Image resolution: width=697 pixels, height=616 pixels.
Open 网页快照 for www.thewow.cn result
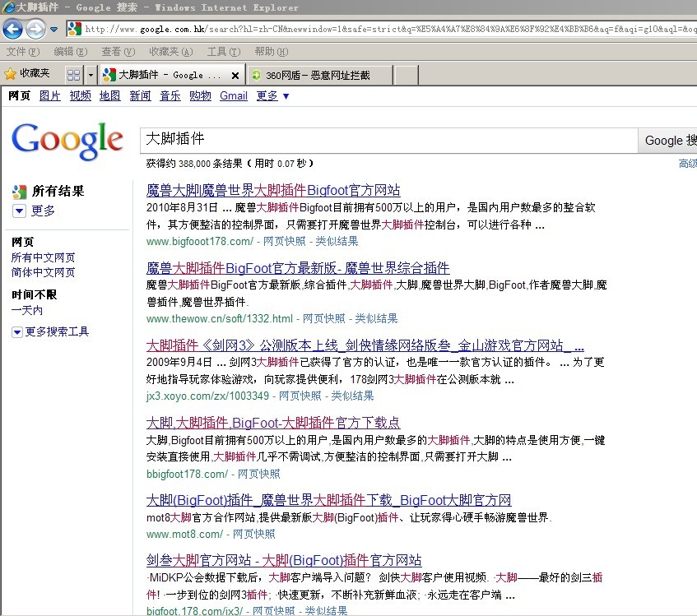point(323,318)
